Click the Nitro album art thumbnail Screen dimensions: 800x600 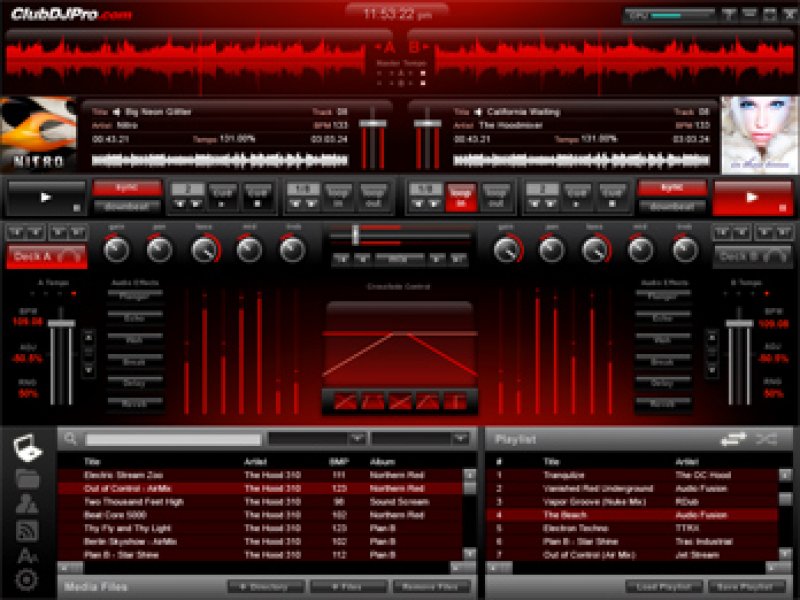point(39,134)
